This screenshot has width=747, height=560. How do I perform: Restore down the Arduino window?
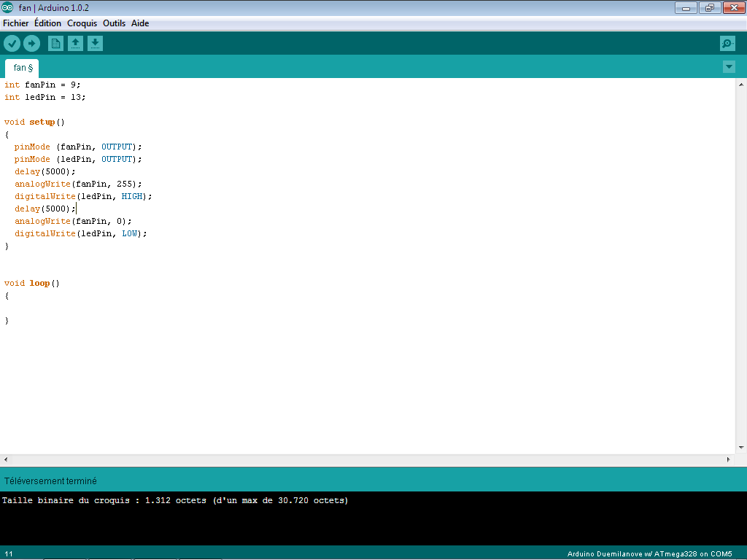pyautogui.click(x=710, y=7)
